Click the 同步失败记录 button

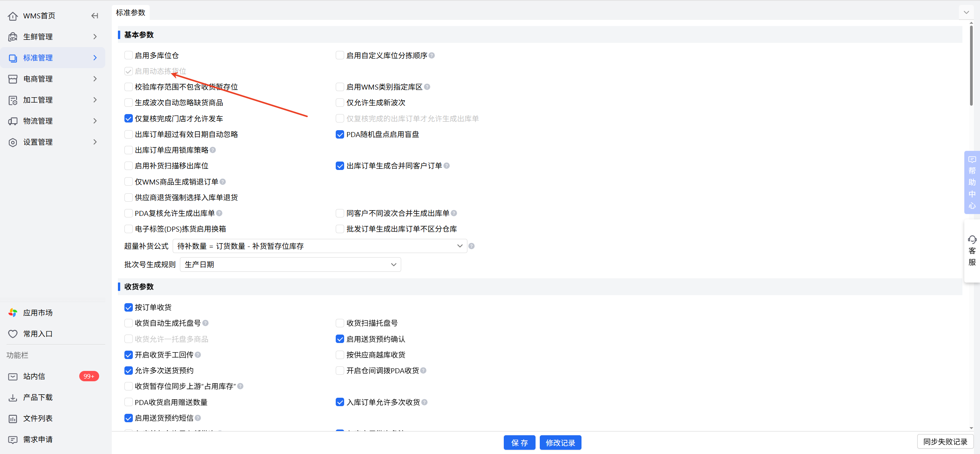tap(945, 442)
